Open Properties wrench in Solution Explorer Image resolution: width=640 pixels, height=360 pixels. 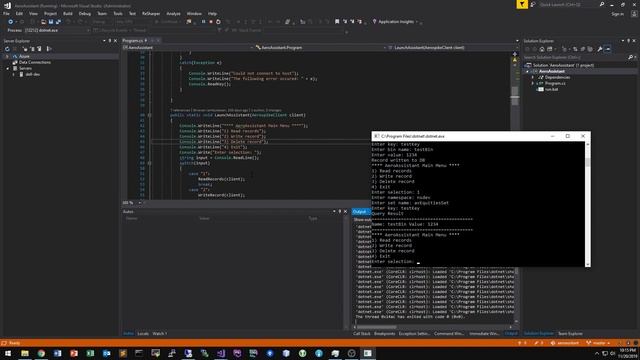600,49
